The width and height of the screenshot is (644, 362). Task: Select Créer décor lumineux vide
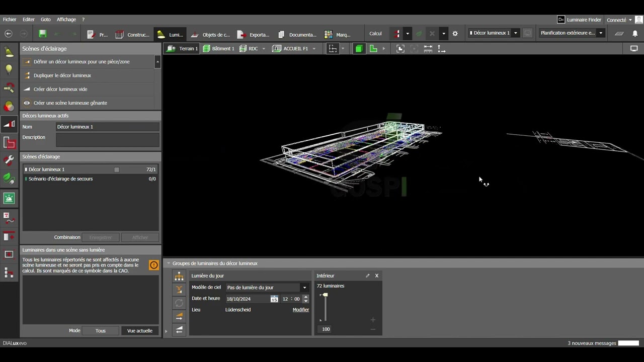[88, 89]
